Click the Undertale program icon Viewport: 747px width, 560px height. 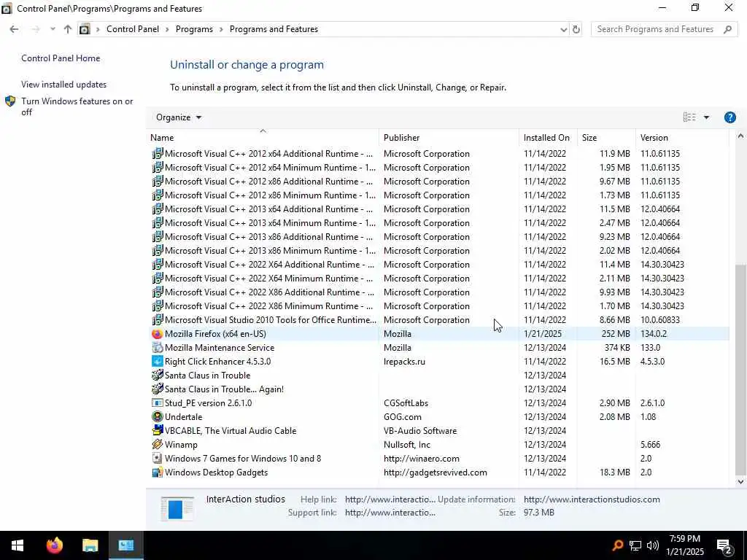158,416
